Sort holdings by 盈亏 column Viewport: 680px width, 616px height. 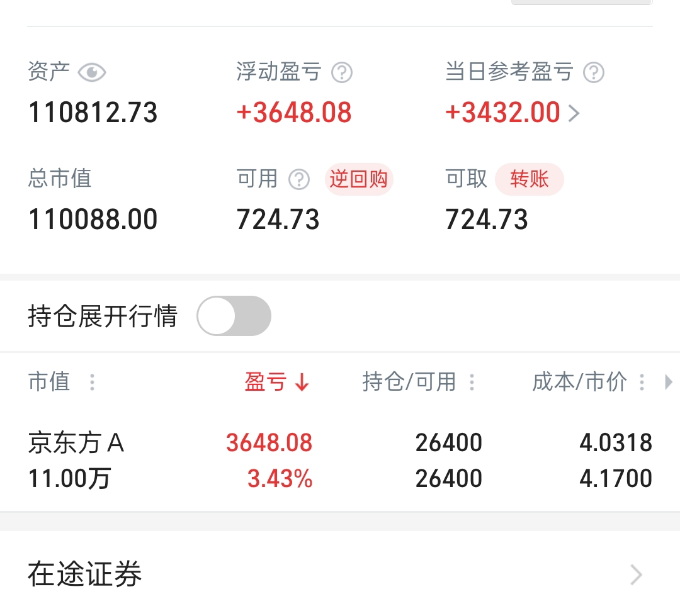[x=266, y=382]
